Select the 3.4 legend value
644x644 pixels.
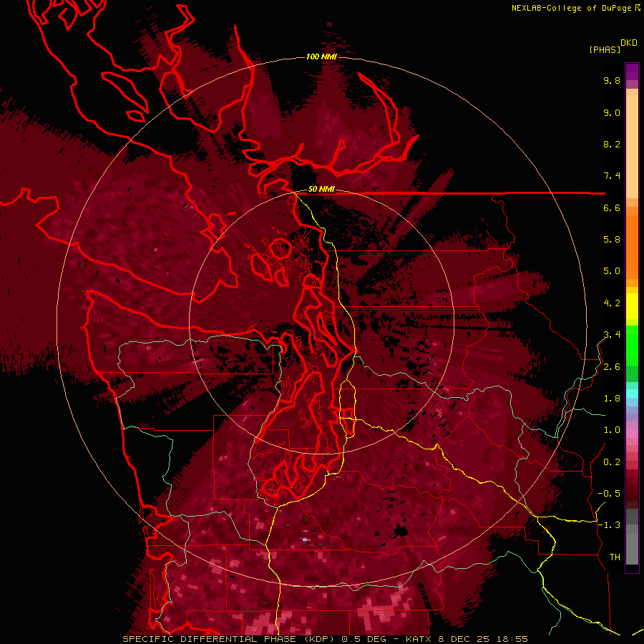(612, 335)
